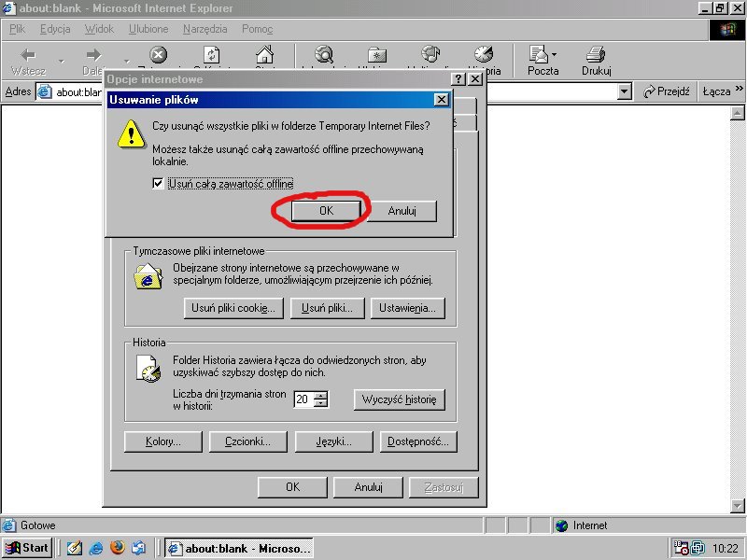The height and width of the screenshot is (560, 747).
Task: Click the taskbar clock showing 10:22
Action: (726, 549)
